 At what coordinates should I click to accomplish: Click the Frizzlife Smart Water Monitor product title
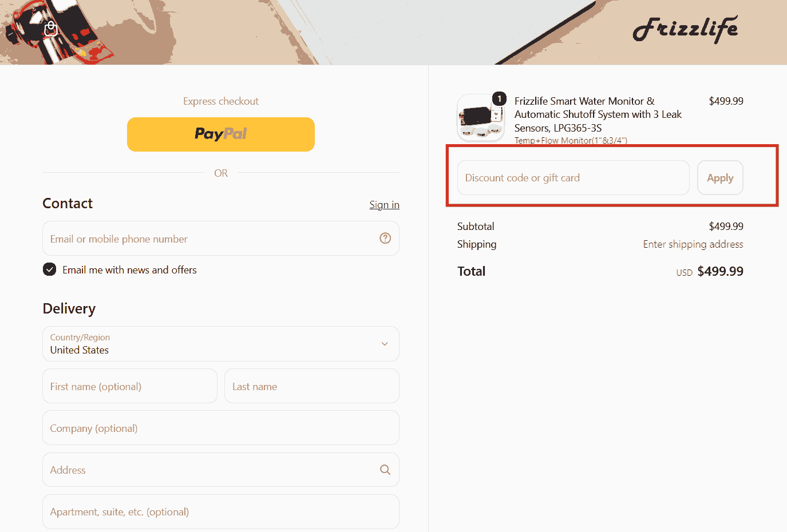pyautogui.click(x=598, y=114)
